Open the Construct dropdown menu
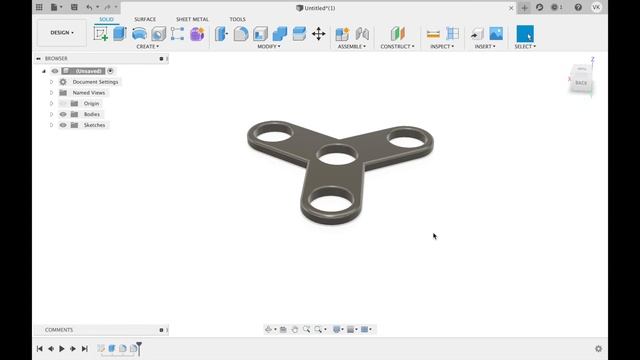 coord(397,47)
